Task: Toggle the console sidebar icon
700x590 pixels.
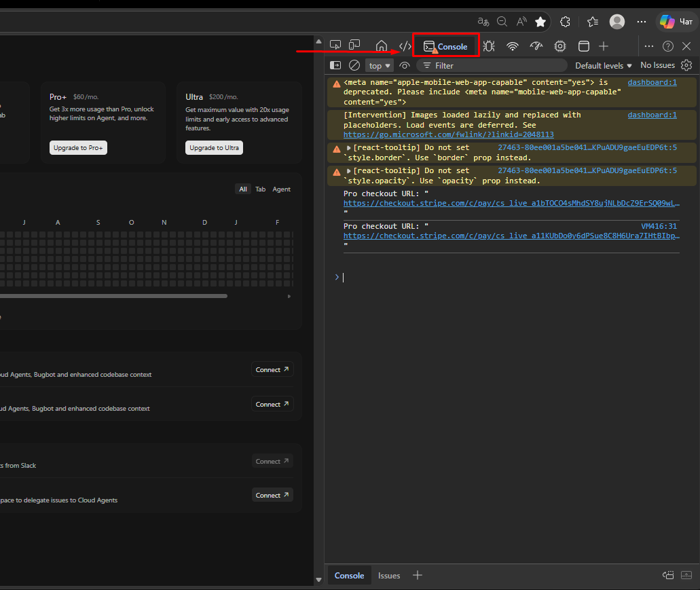Action: pyautogui.click(x=335, y=66)
